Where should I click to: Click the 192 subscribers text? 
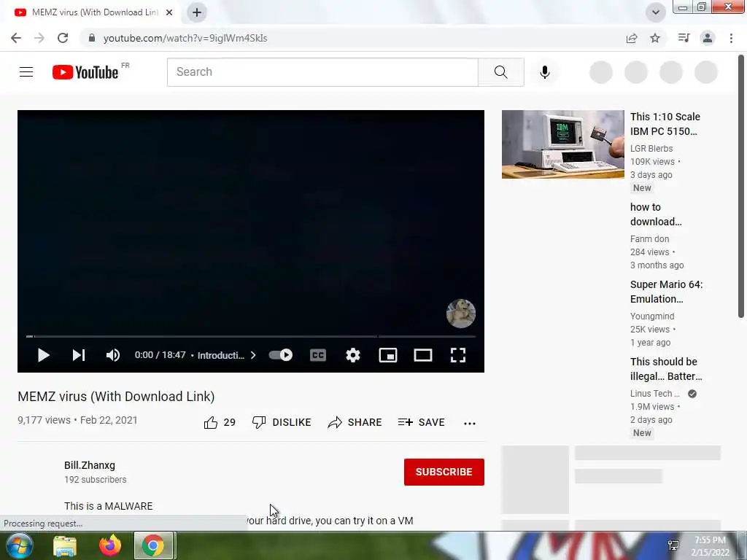click(x=96, y=480)
